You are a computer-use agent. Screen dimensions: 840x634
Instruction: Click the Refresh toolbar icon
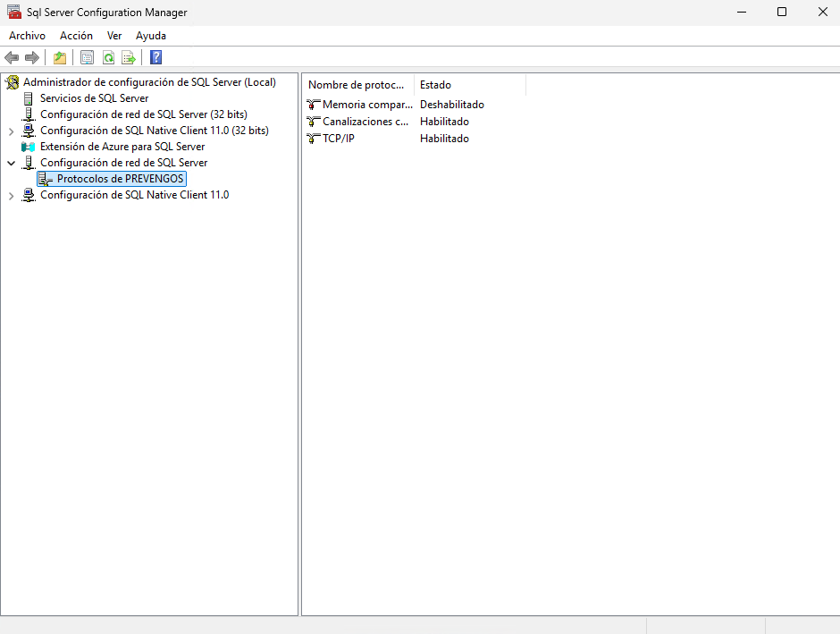click(x=108, y=57)
